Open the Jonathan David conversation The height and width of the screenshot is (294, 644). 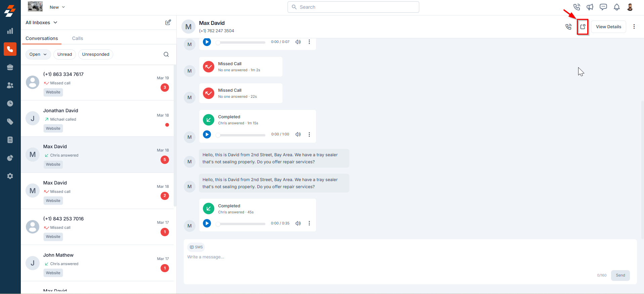point(97,119)
